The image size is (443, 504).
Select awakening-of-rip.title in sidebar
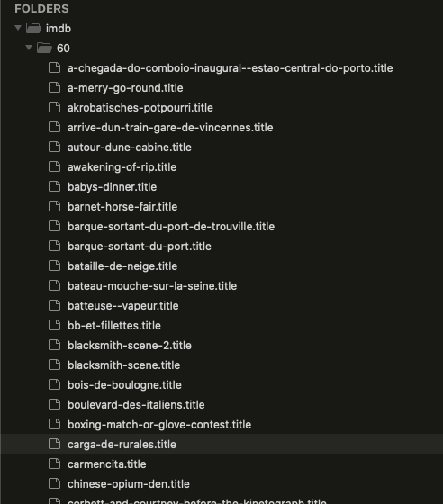click(122, 167)
